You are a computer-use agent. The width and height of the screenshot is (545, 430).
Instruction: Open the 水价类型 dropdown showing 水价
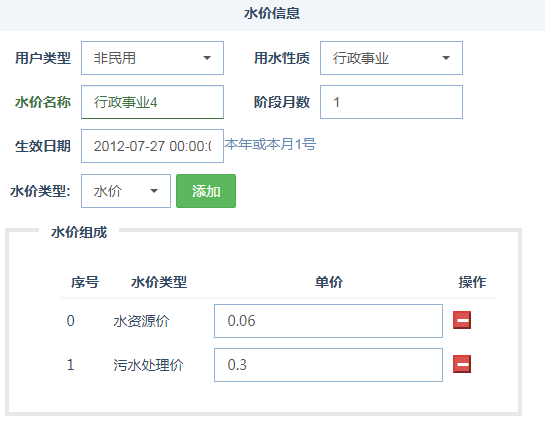click(126, 191)
